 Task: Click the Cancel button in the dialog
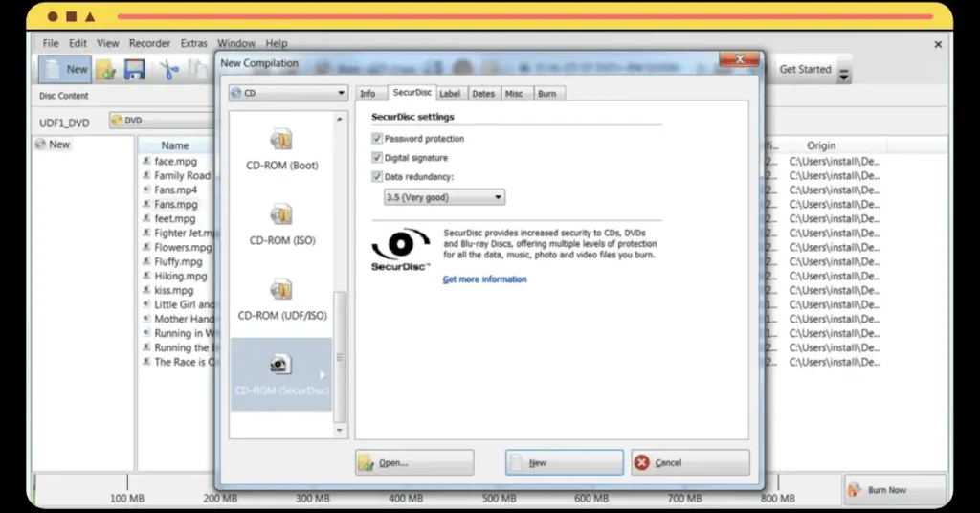tap(690, 463)
